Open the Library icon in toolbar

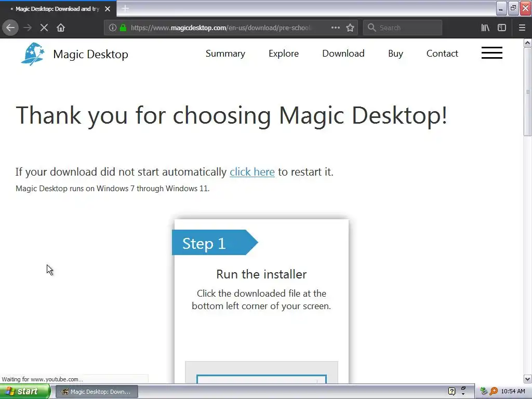(x=485, y=28)
